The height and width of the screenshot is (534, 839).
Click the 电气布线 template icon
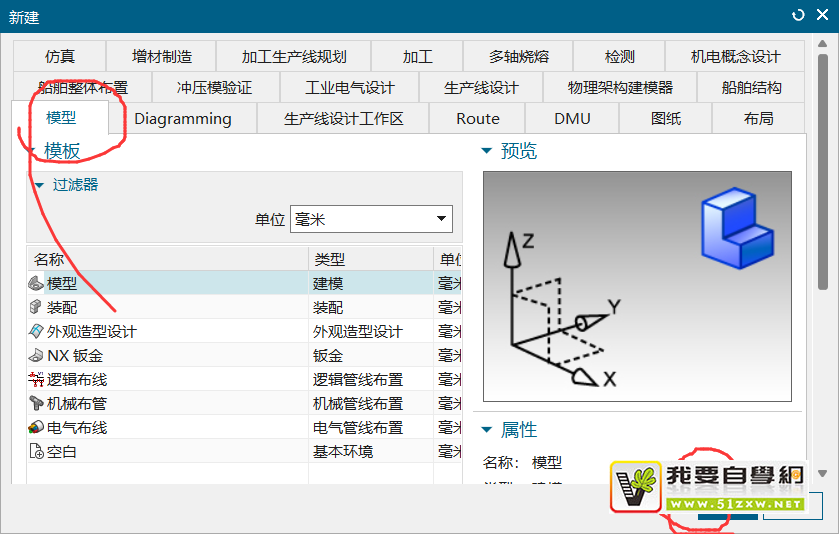[x=36, y=427]
